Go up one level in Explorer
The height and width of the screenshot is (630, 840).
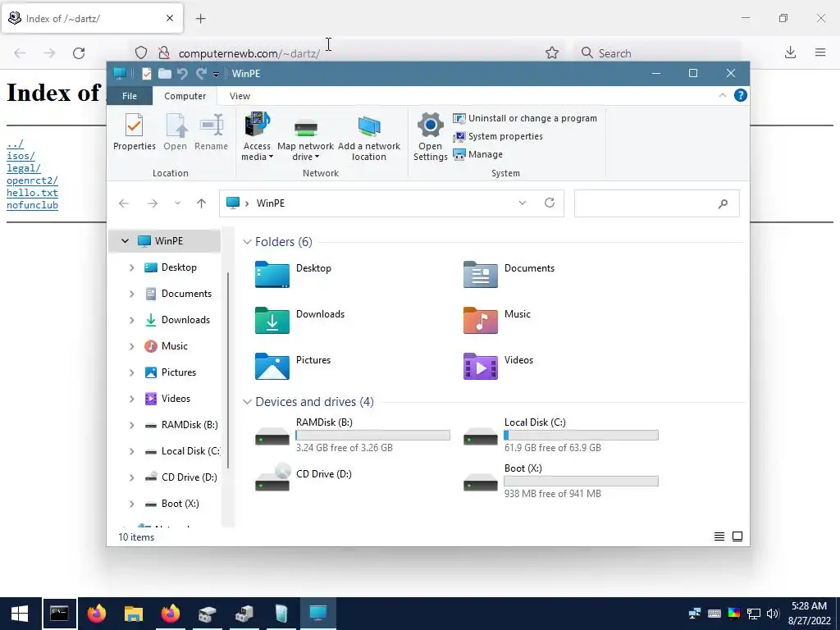(x=202, y=203)
